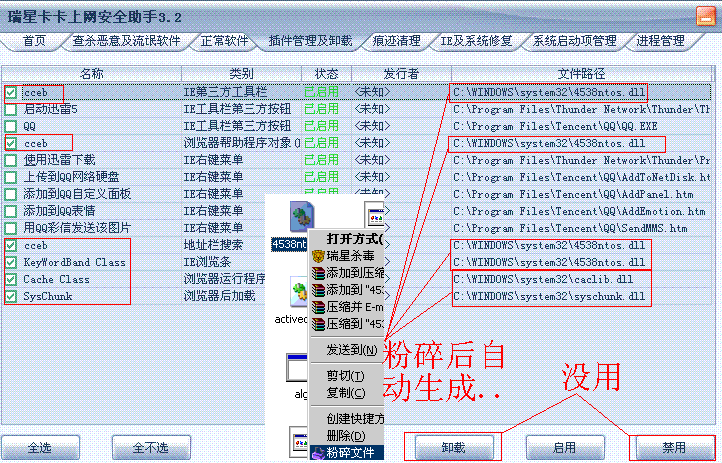
Task: Switch to the 首页 tab
Action: point(34,41)
